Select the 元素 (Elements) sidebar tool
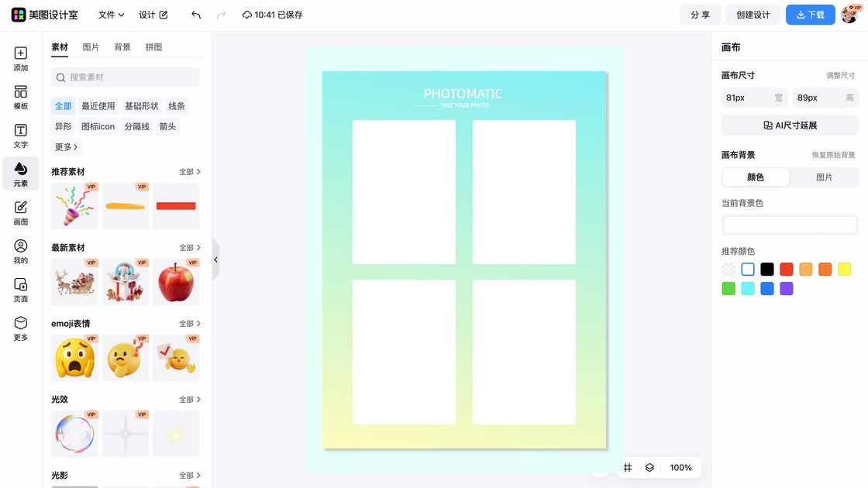 tap(20, 174)
